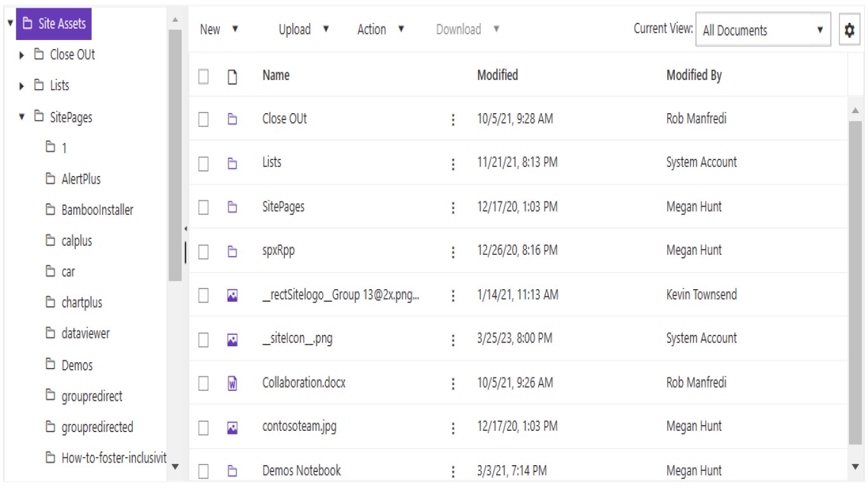
Task: Expand the Close OUt tree node
Action: point(23,55)
